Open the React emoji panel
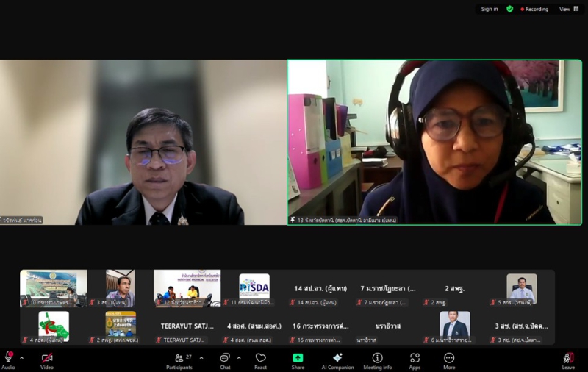The height and width of the screenshot is (372, 588). click(260, 360)
